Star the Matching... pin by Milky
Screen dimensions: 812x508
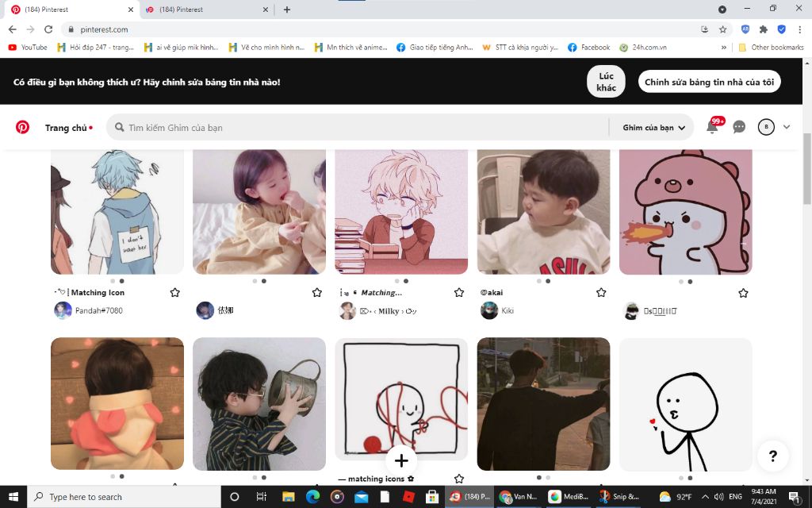pyautogui.click(x=459, y=292)
